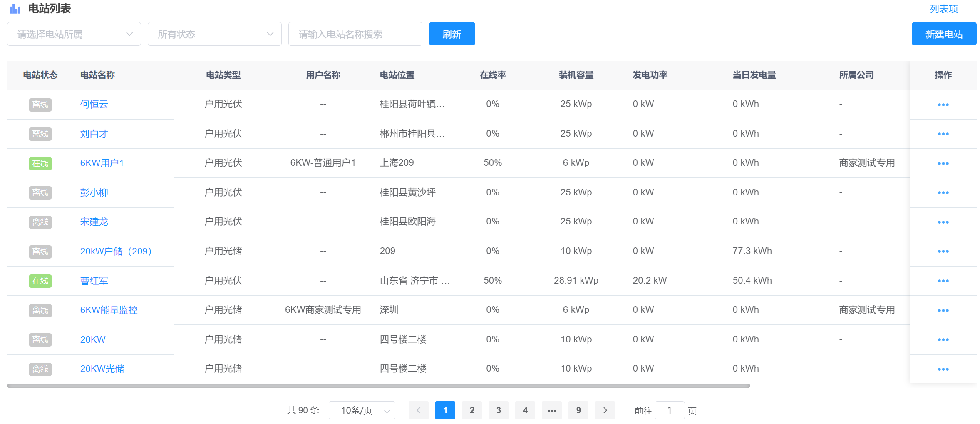Image resolution: width=980 pixels, height=424 pixels.
Task: Click the 新建电站 button
Action: pyautogui.click(x=944, y=34)
